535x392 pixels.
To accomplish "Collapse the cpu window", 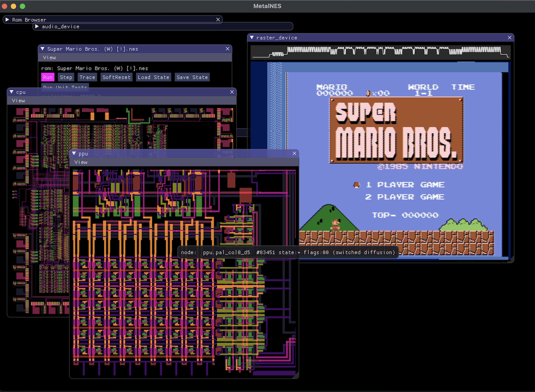I will (x=10, y=92).
